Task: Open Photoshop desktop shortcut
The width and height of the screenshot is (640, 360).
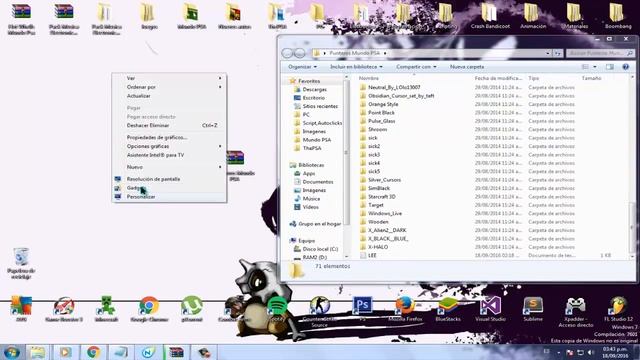Action: tap(362, 309)
